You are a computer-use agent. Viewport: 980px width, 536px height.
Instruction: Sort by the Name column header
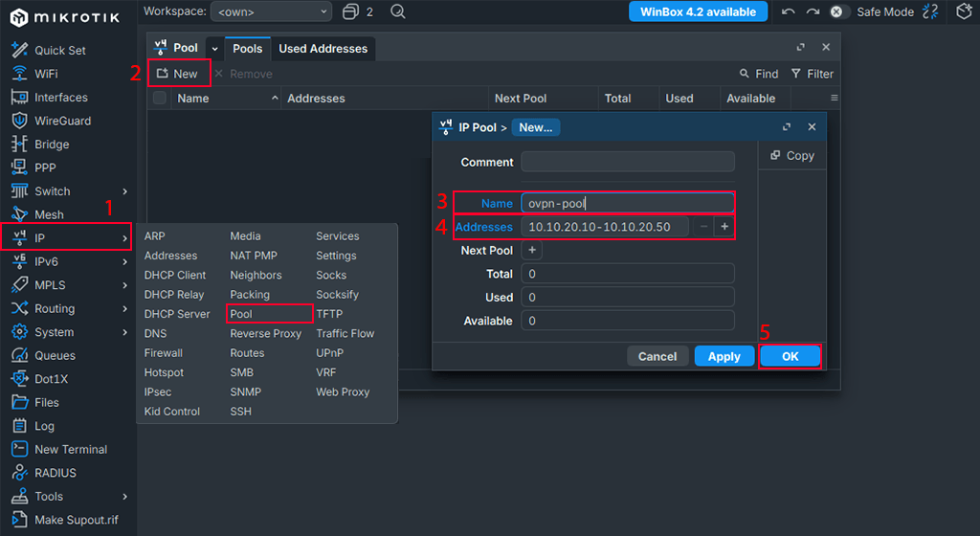(225, 98)
